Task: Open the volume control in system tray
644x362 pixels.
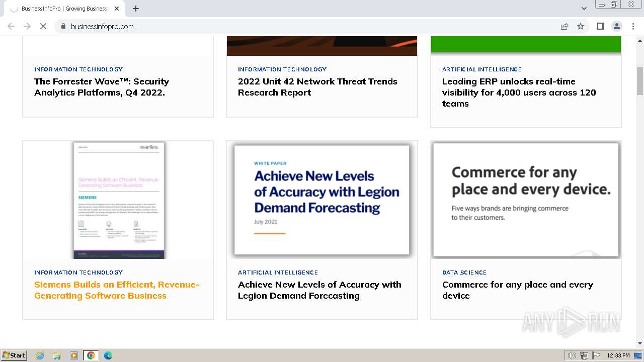Action: (572, 355)
